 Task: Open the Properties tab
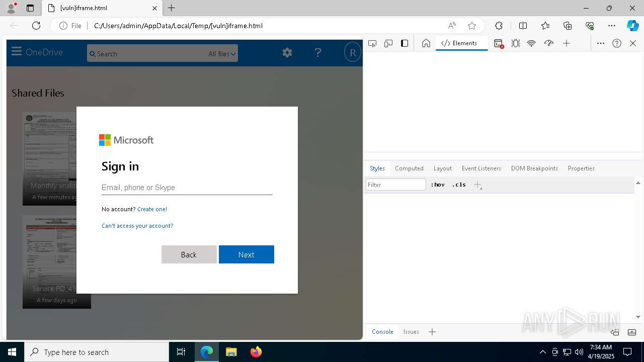[x=581, y=168]
